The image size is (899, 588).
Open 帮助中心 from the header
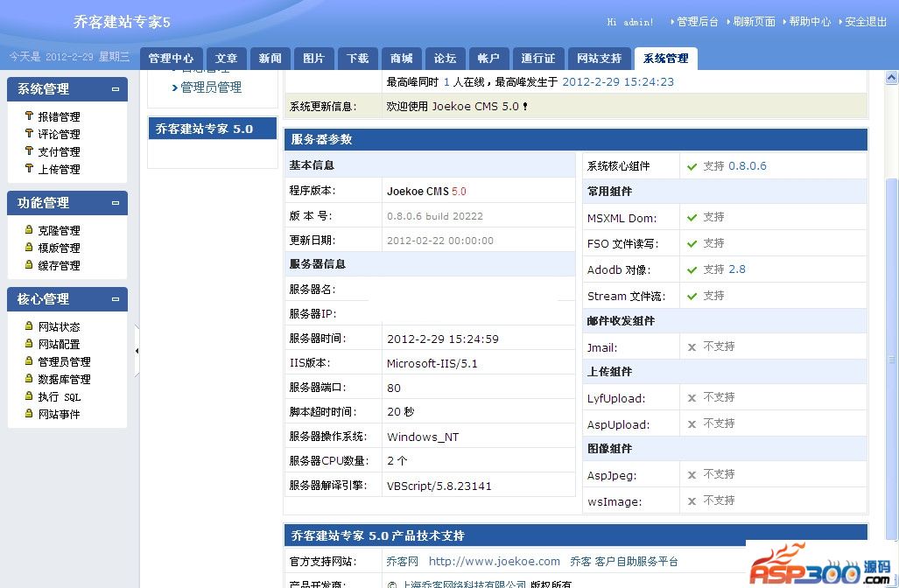click(810, 22)
